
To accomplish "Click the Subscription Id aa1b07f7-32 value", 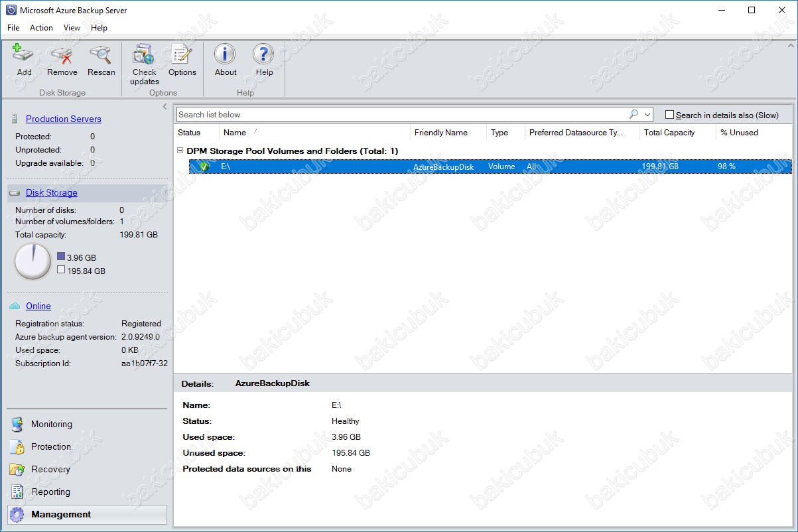I will point(145,364).
